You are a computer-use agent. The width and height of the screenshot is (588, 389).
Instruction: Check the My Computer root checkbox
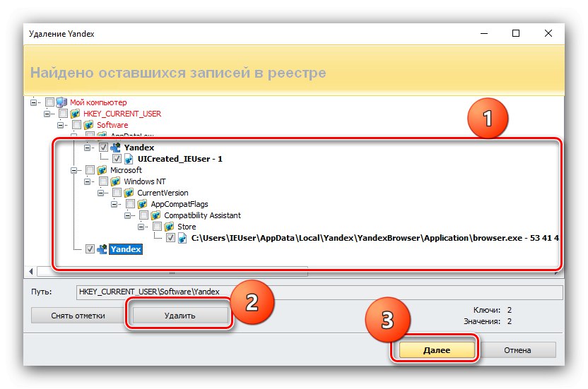coord(49,102)
